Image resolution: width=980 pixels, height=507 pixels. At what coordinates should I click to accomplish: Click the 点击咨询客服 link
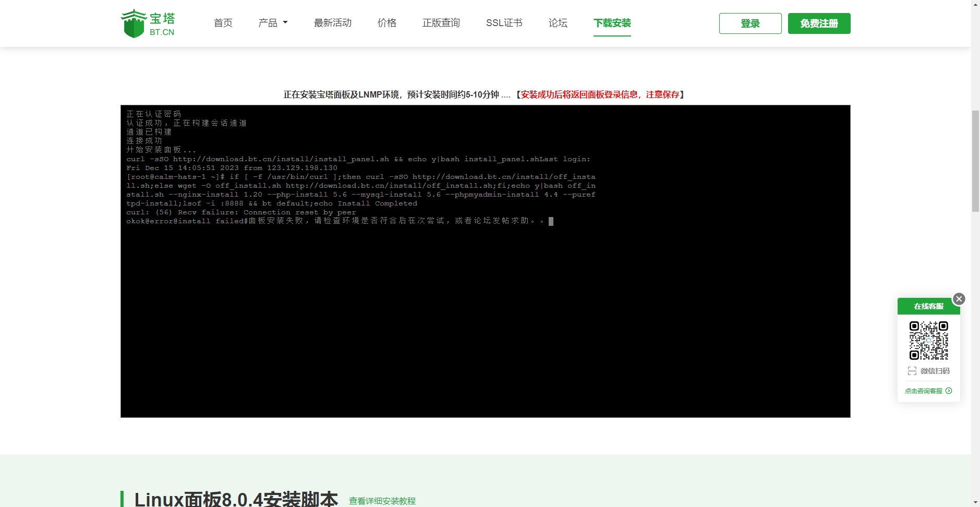point(924,391)
